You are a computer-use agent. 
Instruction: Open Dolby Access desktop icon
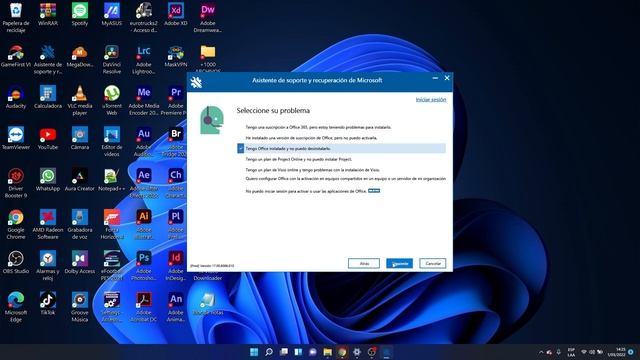tap(80, 262)
